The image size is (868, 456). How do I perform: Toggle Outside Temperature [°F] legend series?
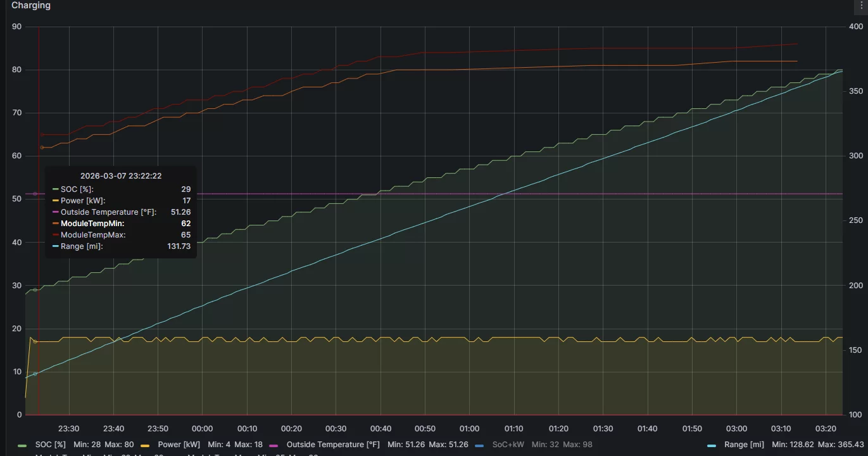click(x=333, y=445)
